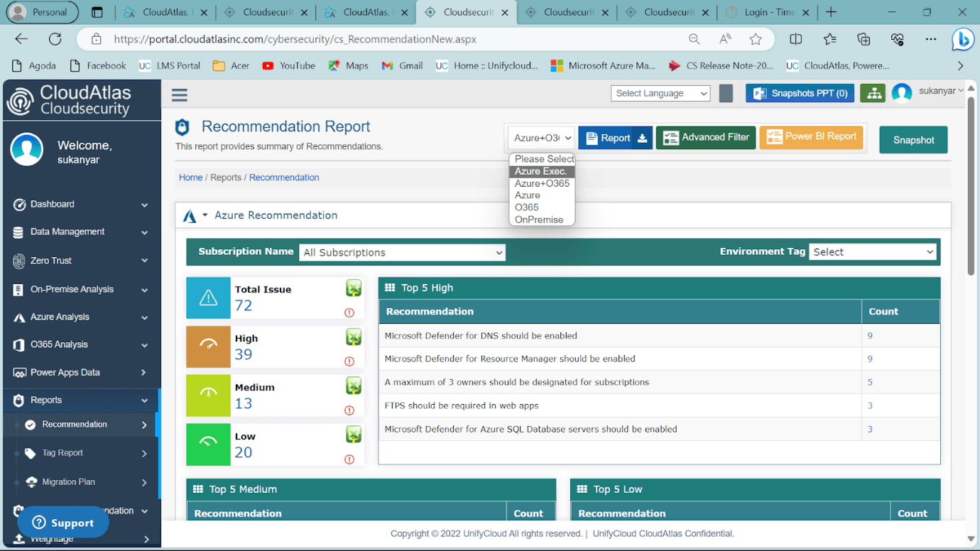Expand the Select Language combo box
The image size is (980, 551).
pyautogui.click(x=660, y=93)
